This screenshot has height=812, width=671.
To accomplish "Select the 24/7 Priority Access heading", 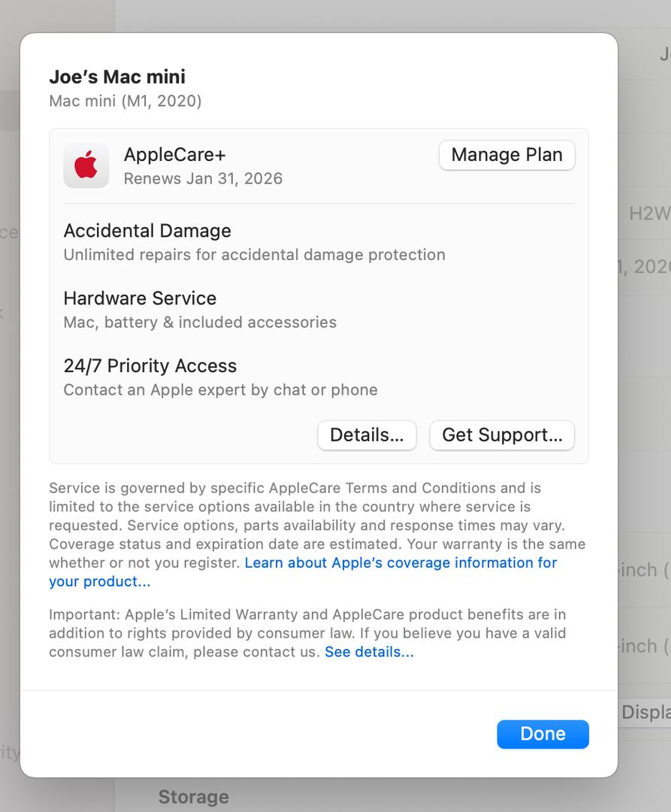I will click(150, 365).
